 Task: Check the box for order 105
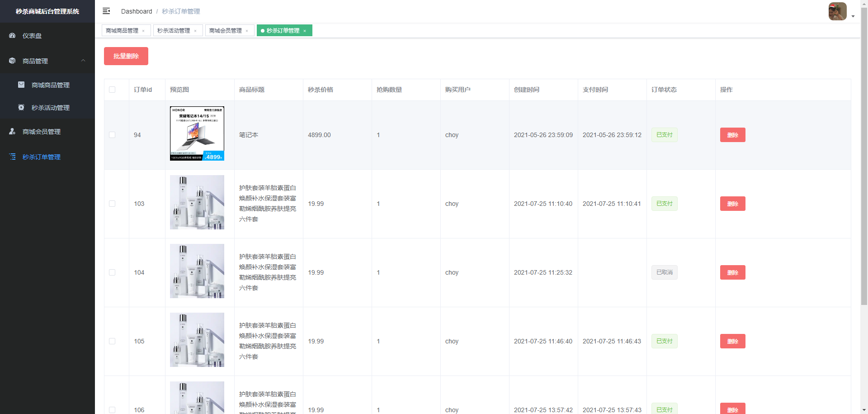pyautogui.click(x=112, y=341)
